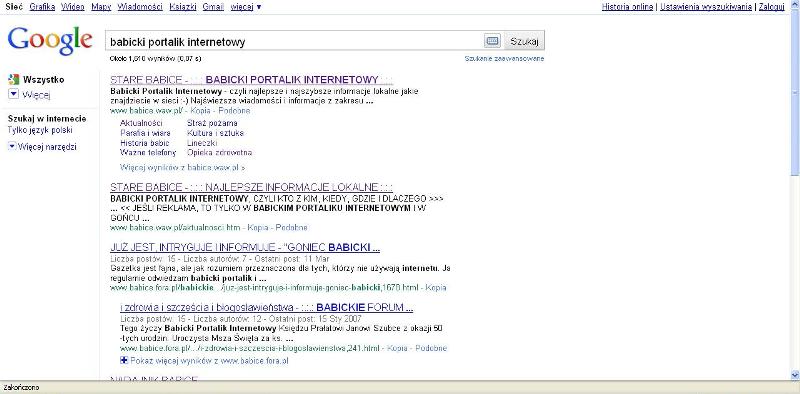Click Szukaj w internecie heading
This screenshot has width=800, height=394.
(47, 119)
